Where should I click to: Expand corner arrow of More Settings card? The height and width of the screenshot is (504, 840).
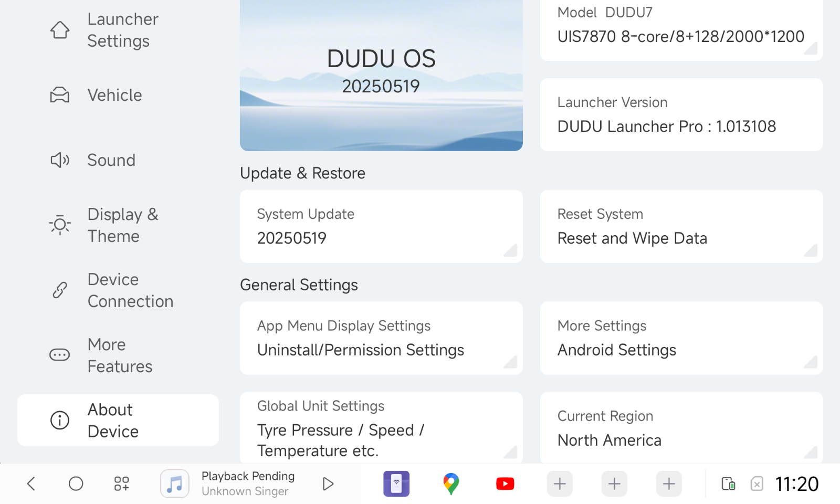(812, 363)
